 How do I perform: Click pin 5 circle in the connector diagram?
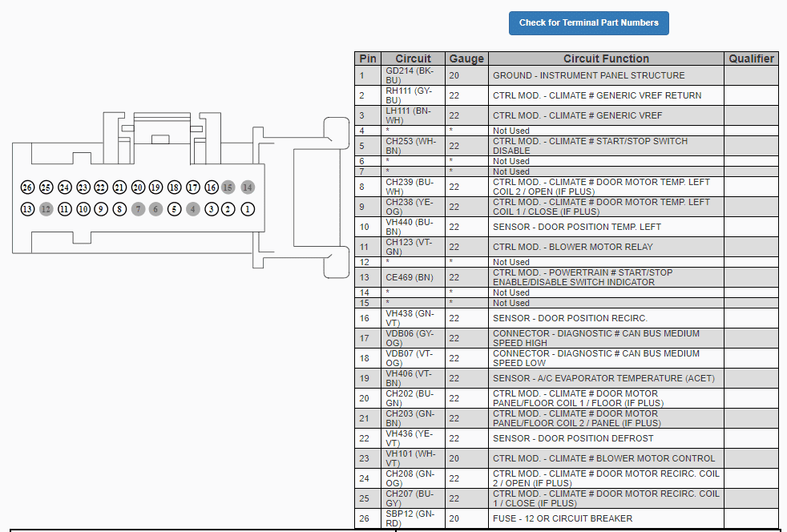[x=174, y=209]
